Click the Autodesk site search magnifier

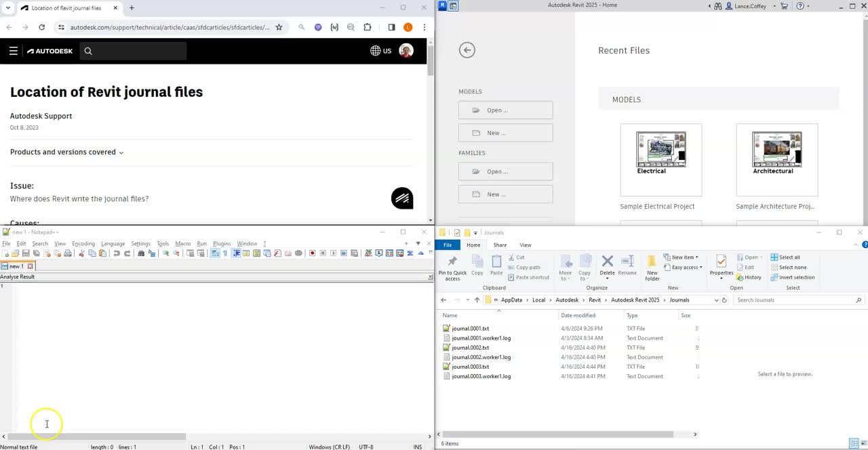88,51
